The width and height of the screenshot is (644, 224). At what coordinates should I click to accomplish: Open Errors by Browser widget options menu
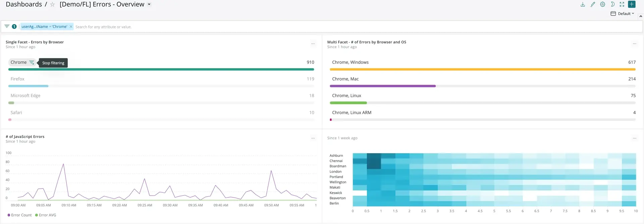point(313,44)
